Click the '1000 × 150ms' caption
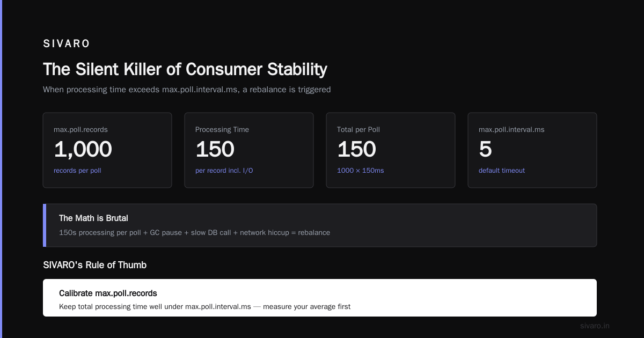 click(360, 171)
